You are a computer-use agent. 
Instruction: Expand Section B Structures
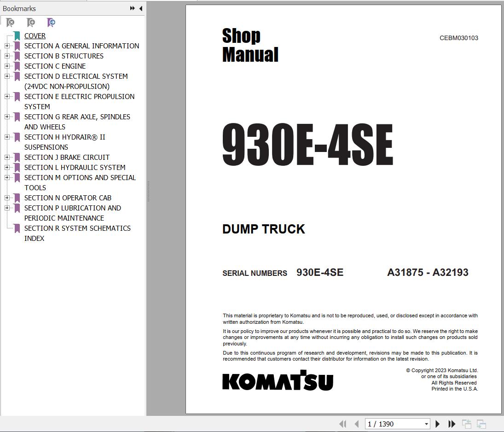7,56
